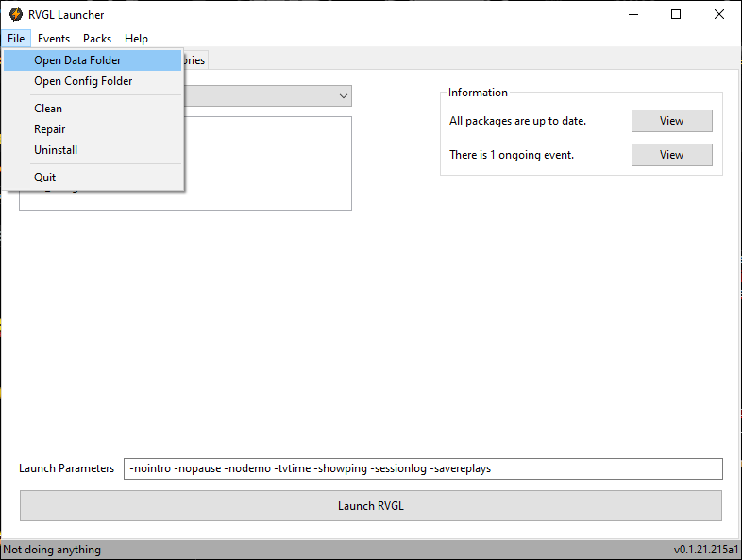
Task: Choose Repair from the File menu
Action: pos(93,129)
